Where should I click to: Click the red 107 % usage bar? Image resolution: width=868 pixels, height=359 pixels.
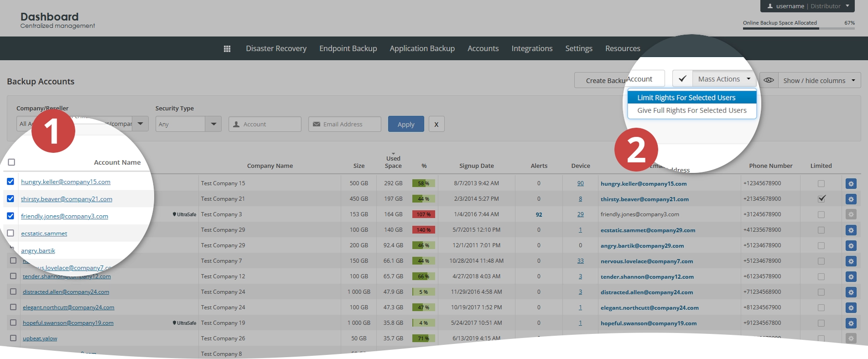click(x=423, y=214)
